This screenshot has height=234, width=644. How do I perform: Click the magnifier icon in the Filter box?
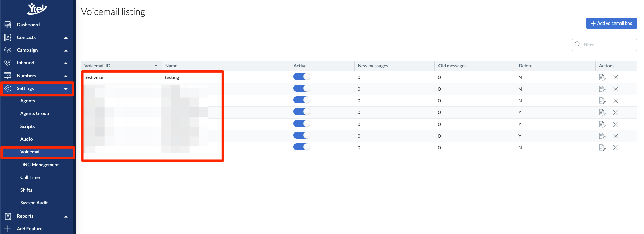(x=578, y=45)
